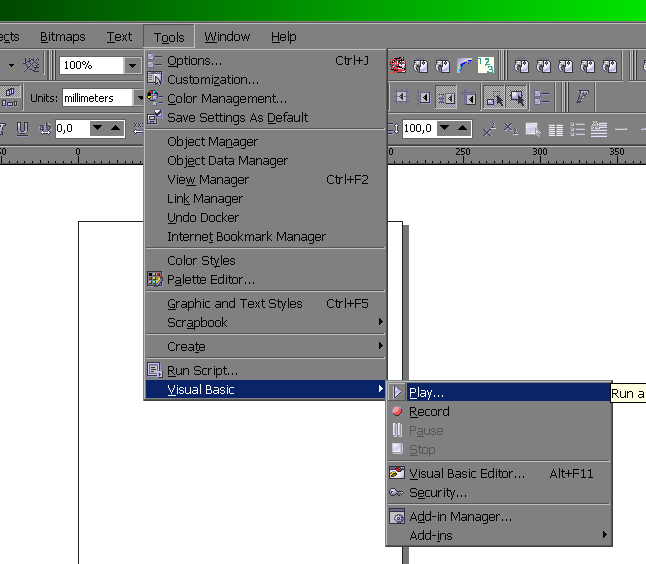Viewport: 646px width, 564px height.
Task: Click the red Record circle icon
Action: coord(397,411)
